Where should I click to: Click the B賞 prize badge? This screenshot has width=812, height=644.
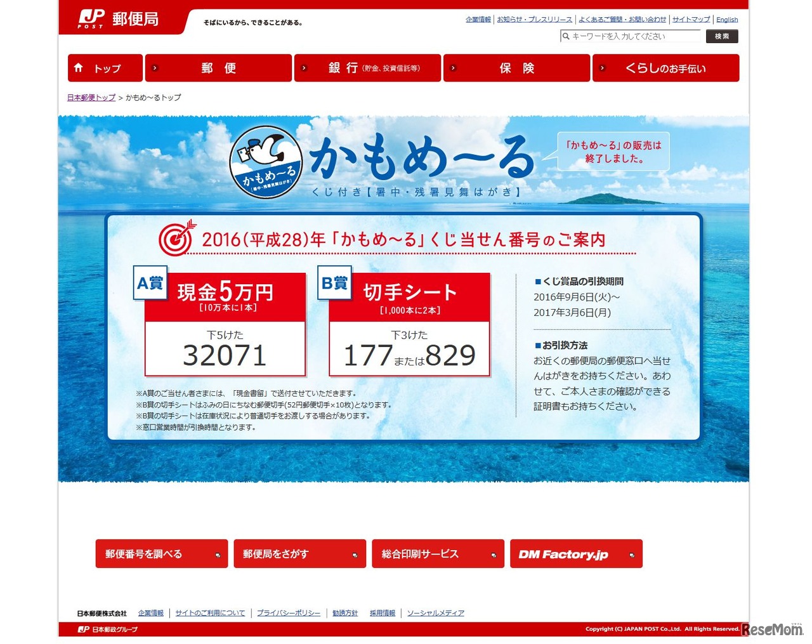pos(335,282)
